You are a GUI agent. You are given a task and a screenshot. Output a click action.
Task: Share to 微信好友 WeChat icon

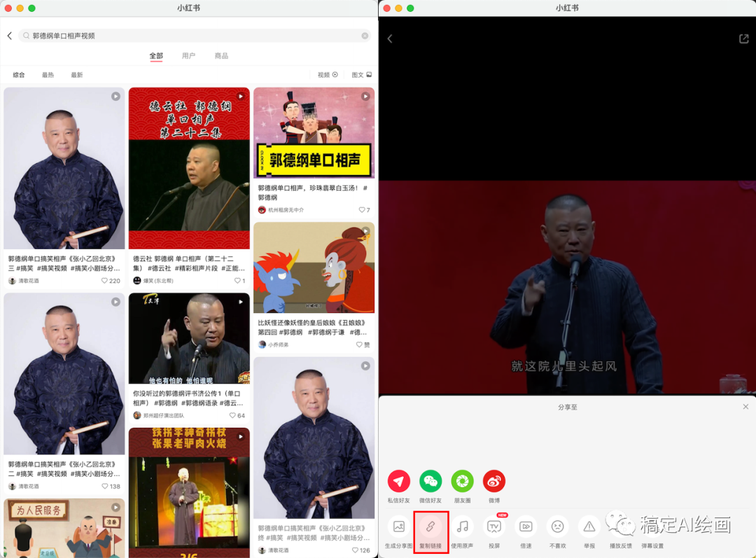pyautogui.click(x=430, y=481)
